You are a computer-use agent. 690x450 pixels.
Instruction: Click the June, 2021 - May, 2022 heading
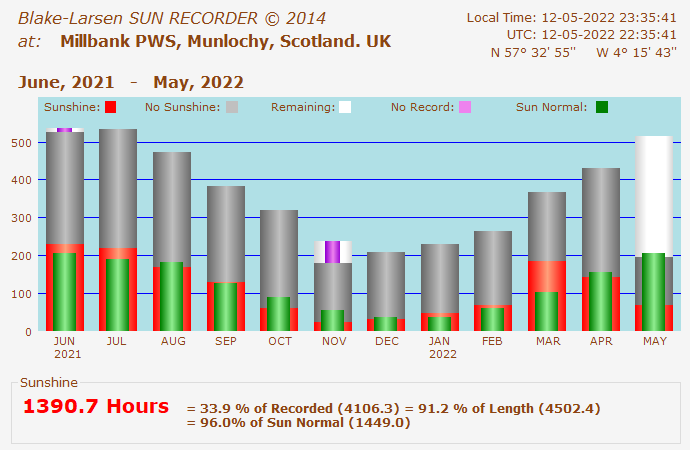coord(131,83)
